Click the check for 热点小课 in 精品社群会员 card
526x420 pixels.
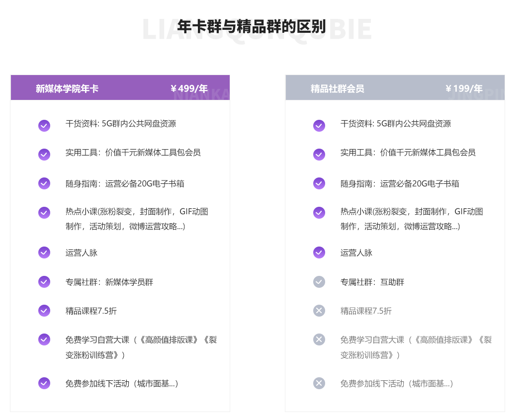coord(319,212)
